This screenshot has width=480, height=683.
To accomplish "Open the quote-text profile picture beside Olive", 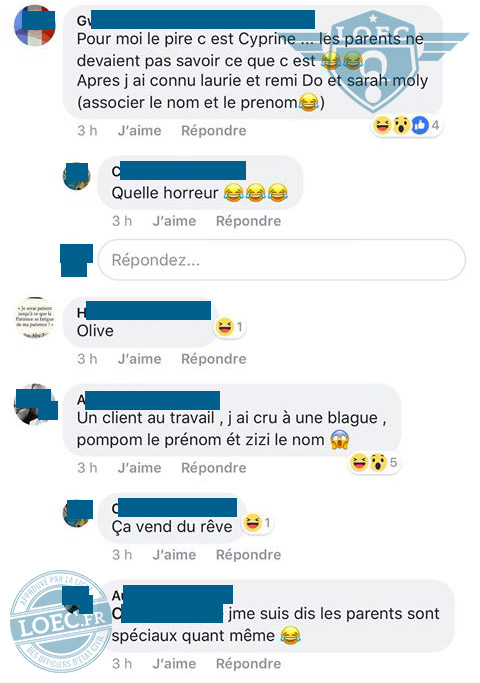I will [35, 318].
